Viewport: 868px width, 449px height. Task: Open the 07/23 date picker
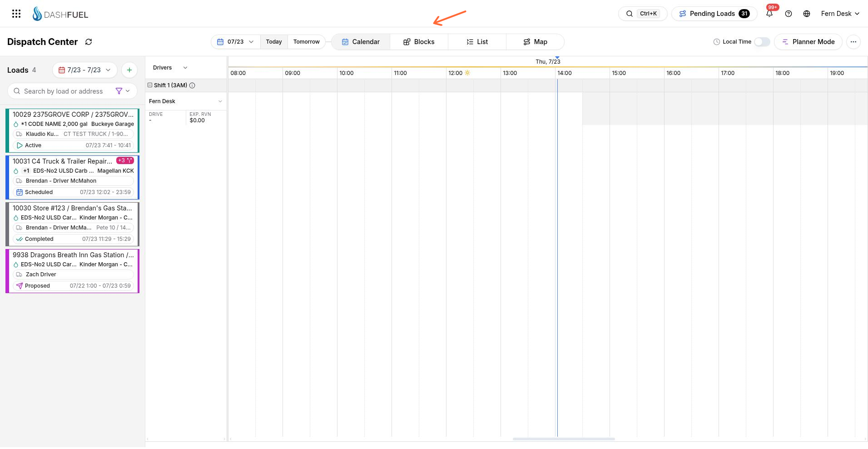tap(235, 42)
